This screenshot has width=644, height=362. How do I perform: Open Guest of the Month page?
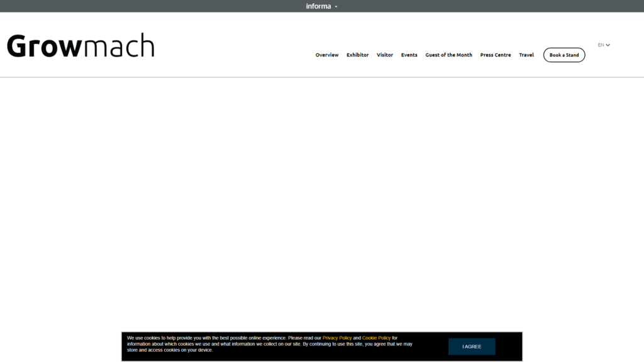pos(448,55)
